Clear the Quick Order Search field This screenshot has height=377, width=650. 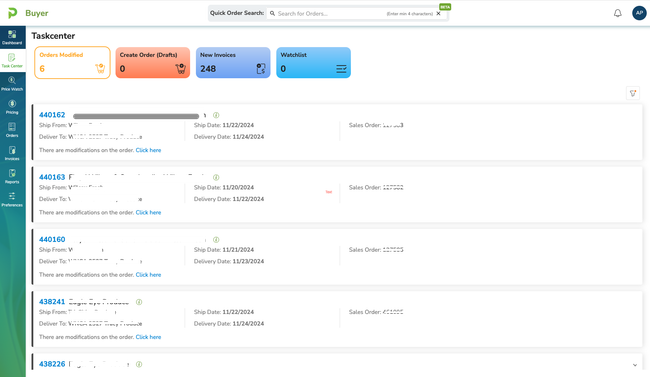coord(438,14)
